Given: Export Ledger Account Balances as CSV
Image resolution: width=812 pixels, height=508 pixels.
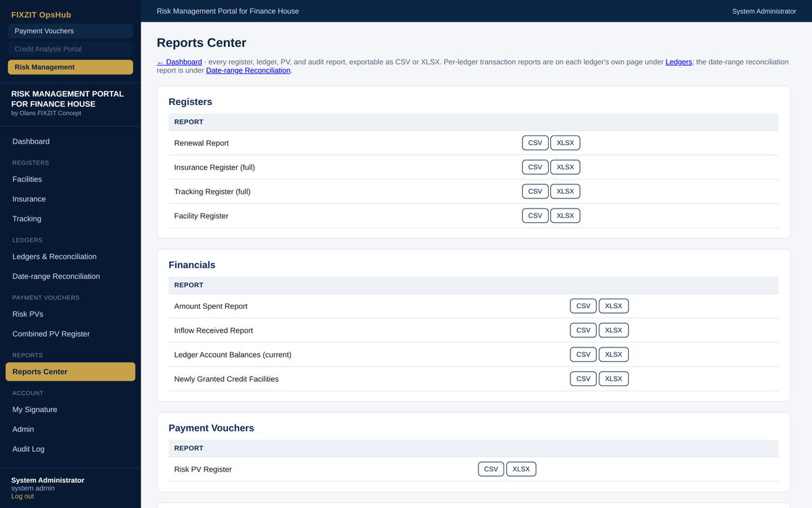Looking at the screenshot, I should tap(583, 355).
